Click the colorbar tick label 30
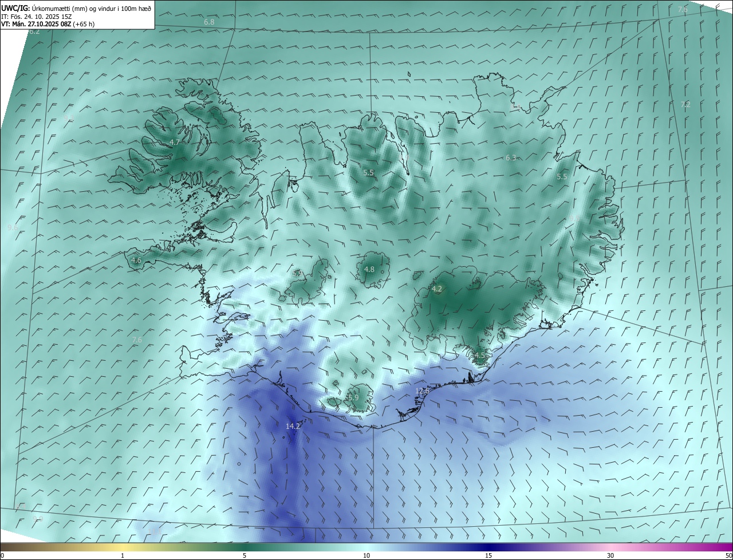The width and height of the screenshot is (733, 560). (610, 555)
